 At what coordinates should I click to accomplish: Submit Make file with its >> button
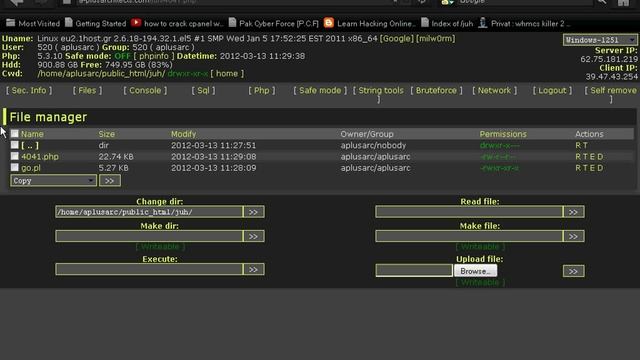[x=573, y=236]
